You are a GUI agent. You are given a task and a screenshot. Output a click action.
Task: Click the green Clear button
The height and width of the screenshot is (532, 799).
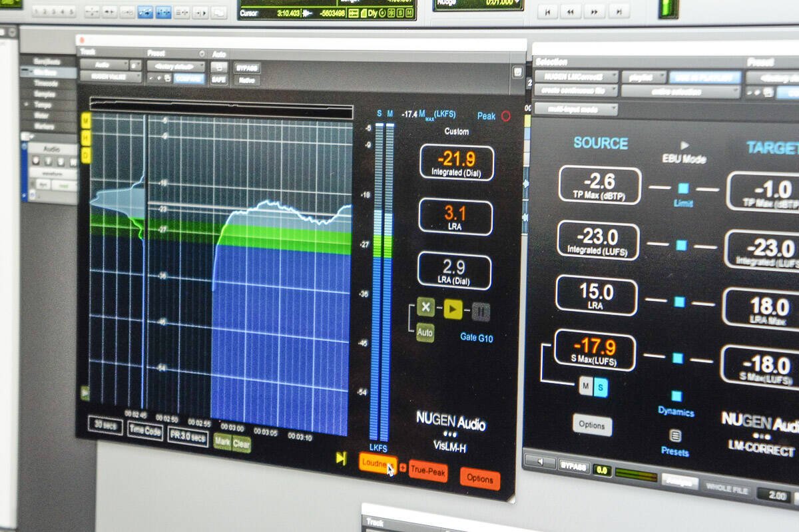point(242,445)
